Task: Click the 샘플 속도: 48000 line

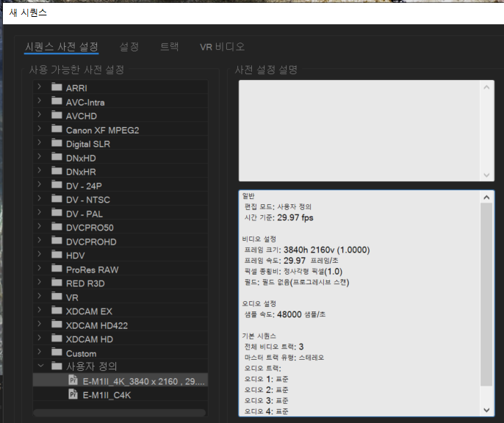Action: click(x=285, y=314)
